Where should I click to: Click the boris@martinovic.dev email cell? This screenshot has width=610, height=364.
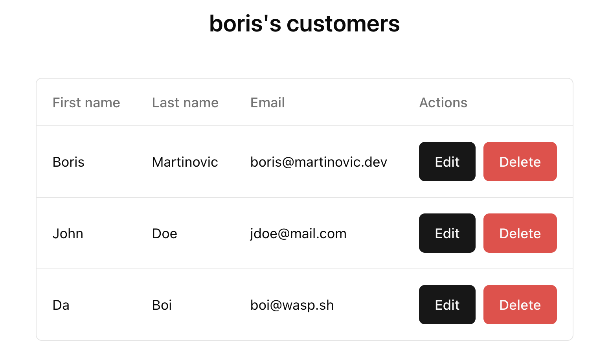click(318, 162)
